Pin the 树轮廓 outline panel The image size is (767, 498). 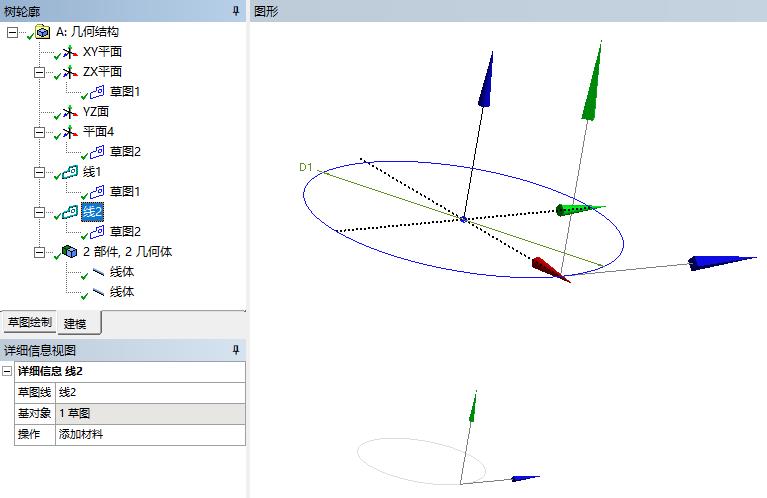(236, 10)
